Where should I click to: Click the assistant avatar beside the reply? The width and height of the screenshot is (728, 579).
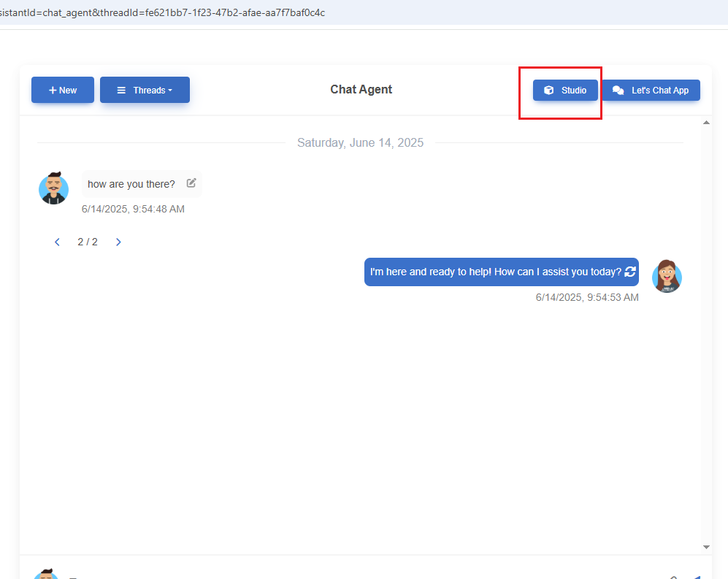coord(667,276)
